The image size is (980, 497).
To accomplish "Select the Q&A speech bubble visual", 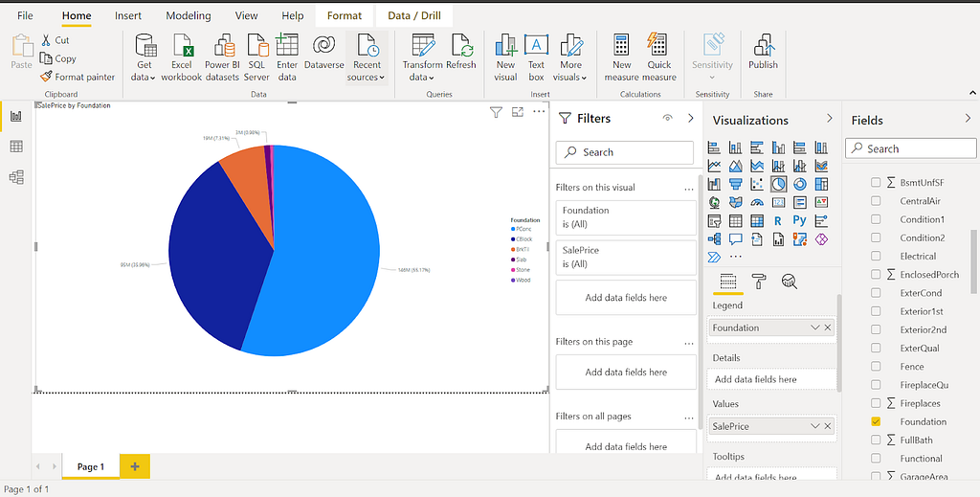I will (x=736, y=238).
